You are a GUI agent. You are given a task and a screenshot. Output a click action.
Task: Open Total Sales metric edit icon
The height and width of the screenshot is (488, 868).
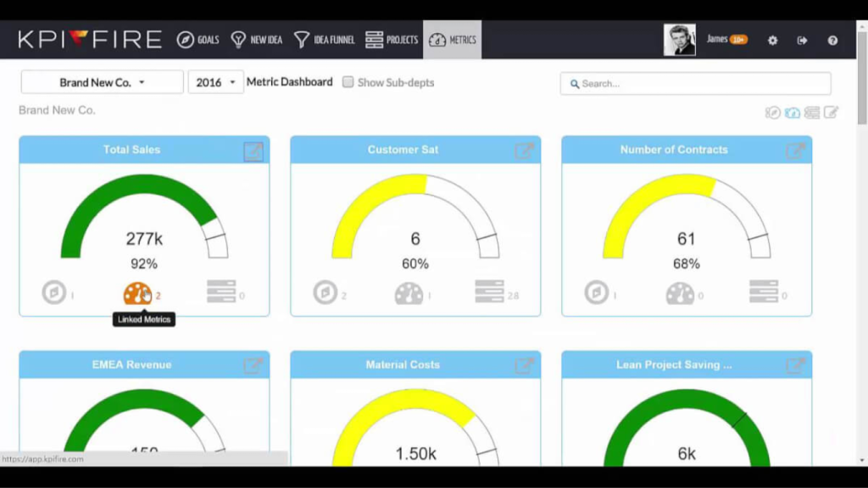[253, 152]
